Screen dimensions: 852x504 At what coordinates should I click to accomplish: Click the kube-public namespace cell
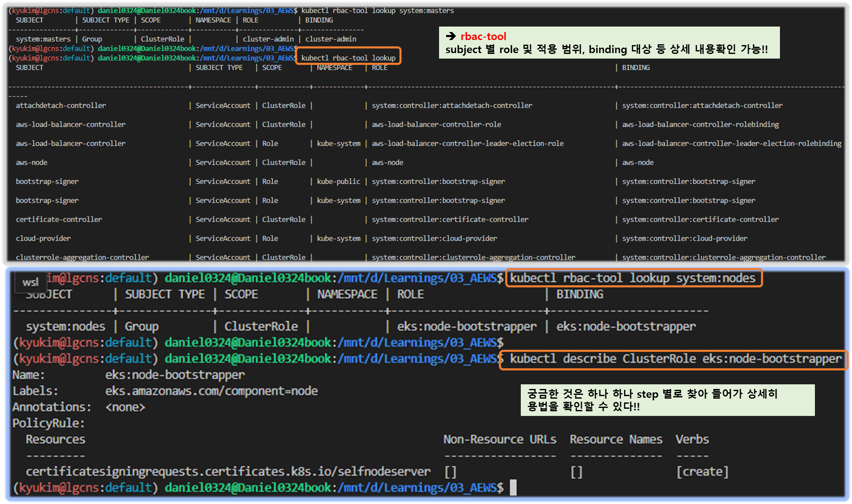coord(338,181)
